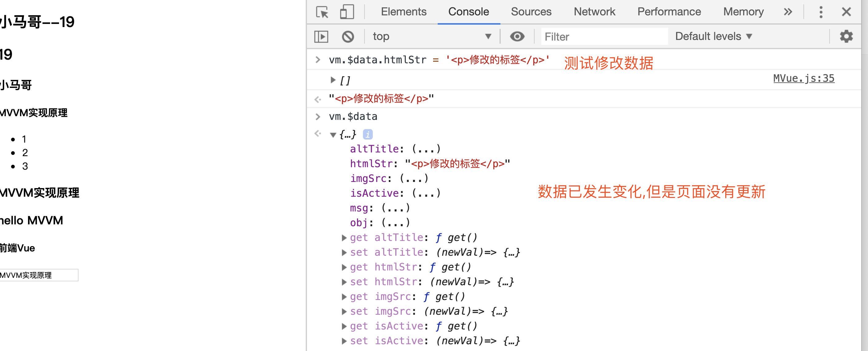Open DevTools three-dot customize menu
This screenshot has width=868, height=351.
(x=821, y=12)
